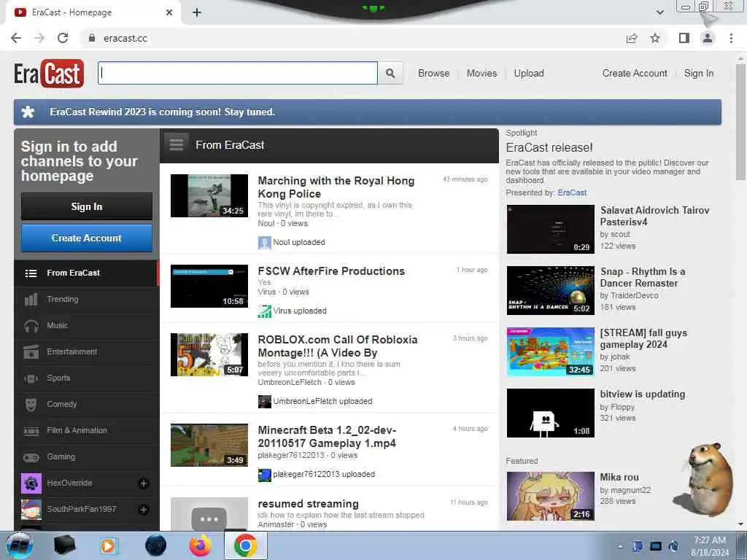
Task: Click the Mika rou featured thumbnail
Action: [550, 496]
